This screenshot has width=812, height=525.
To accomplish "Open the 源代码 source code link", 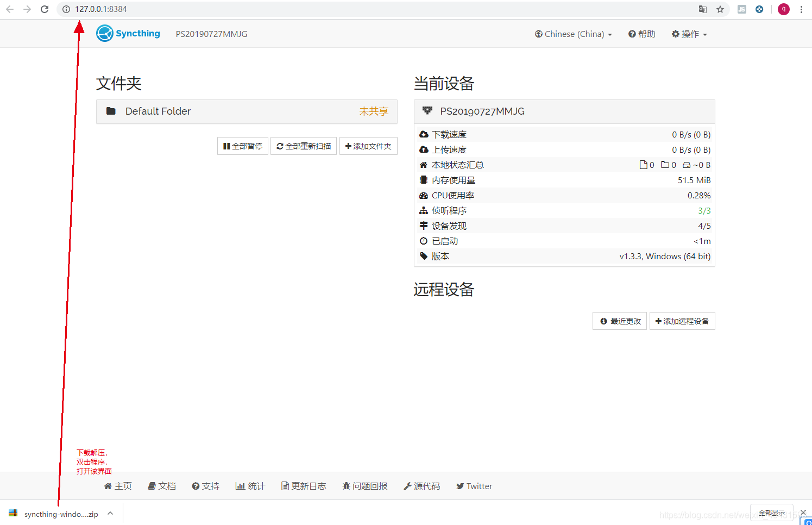I will tap(422, 486).
